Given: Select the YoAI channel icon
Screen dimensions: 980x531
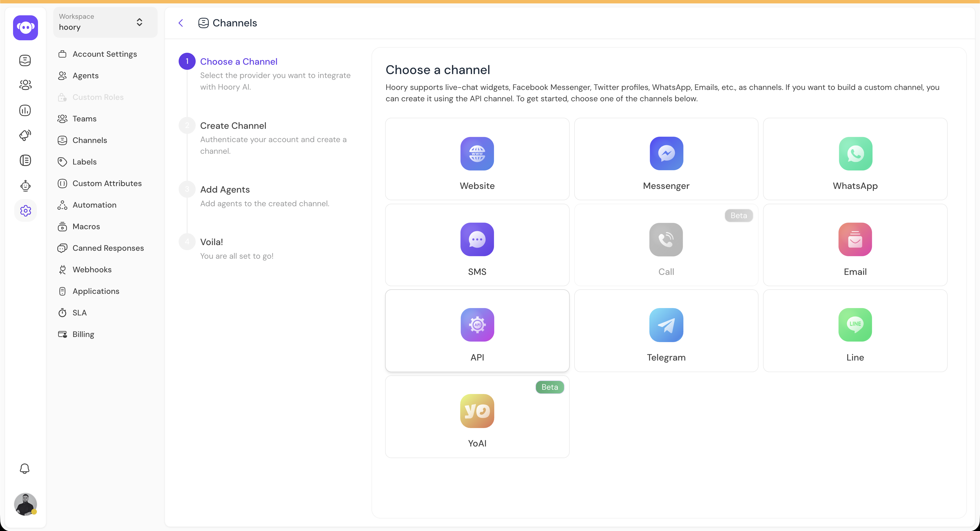Looking at the screenshot, I should [477, 411].
